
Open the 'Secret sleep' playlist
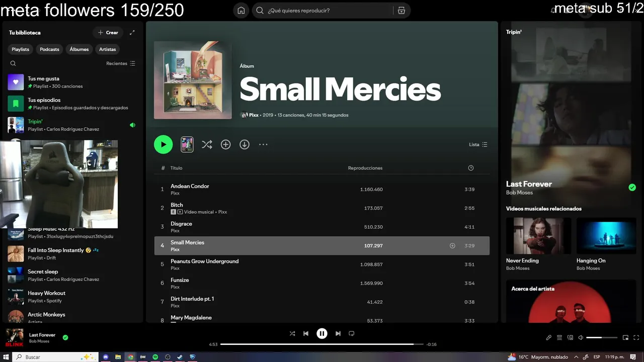coord(71,275)
